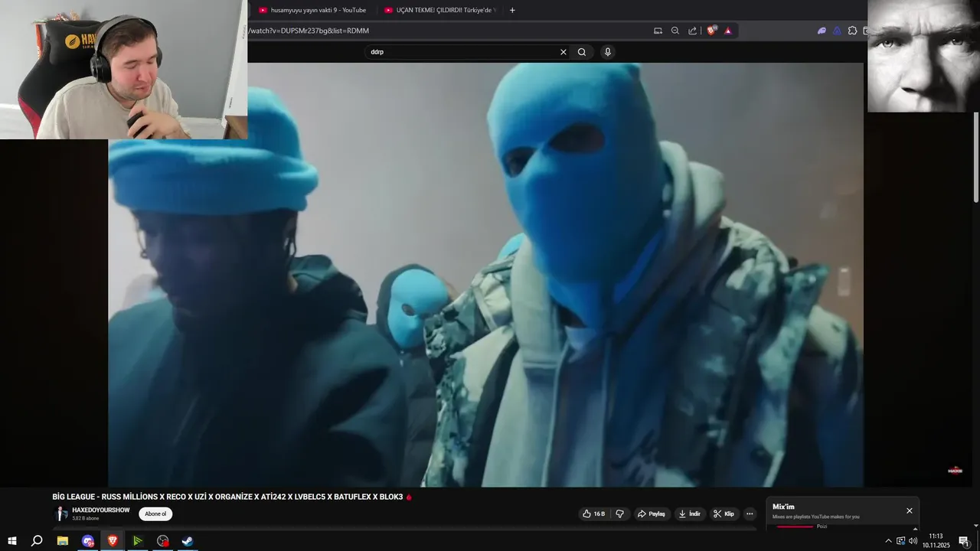Open the Windows notification center
This screenshot has width=980, height=551.
coord(964,541)
